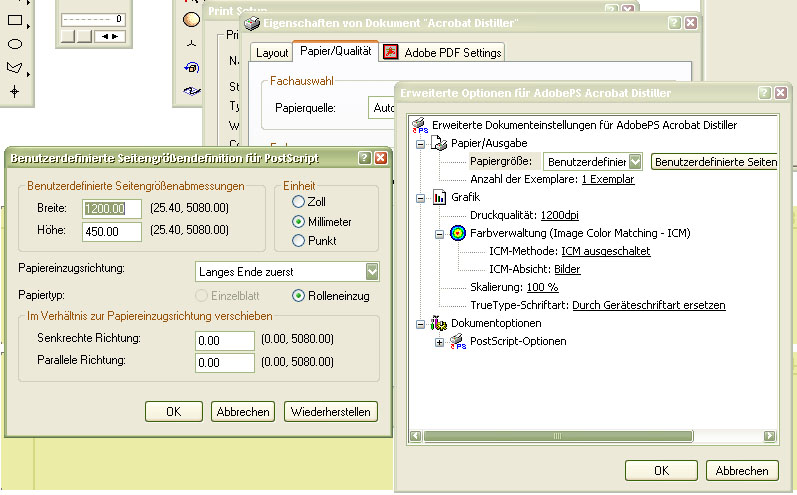This screenshot has width=797, height=495.
Task: Click printer icon in Eigenschaften title bar
Action: pyautogui.click(x=252, y=23)
